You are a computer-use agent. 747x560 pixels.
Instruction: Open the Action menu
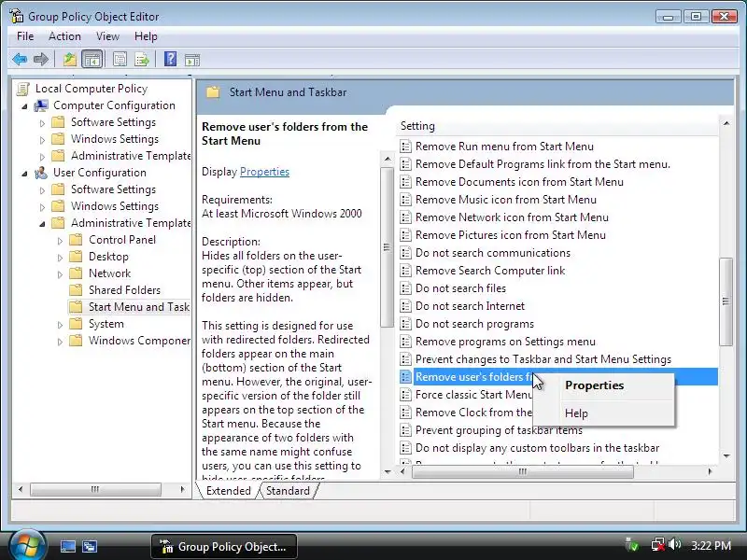pyautogui.click(x=64, y=36)
